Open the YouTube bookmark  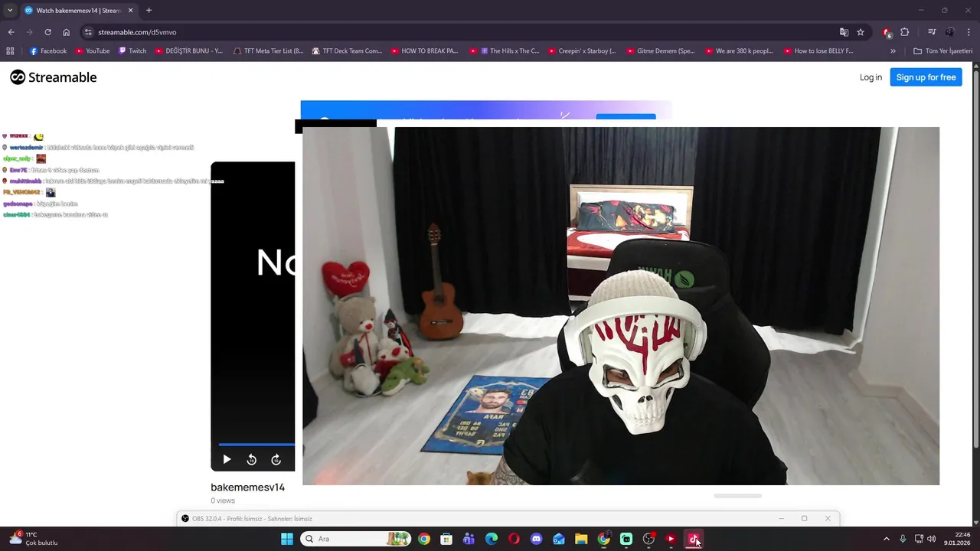coord(93,51)
